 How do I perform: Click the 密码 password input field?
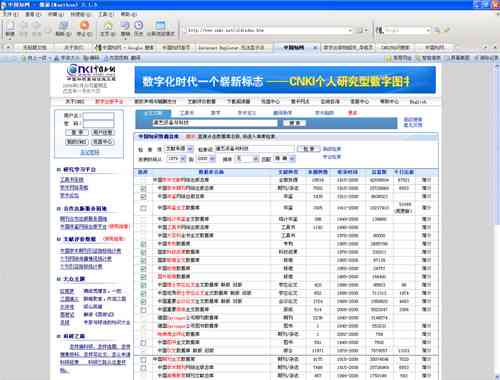[99, 124]
